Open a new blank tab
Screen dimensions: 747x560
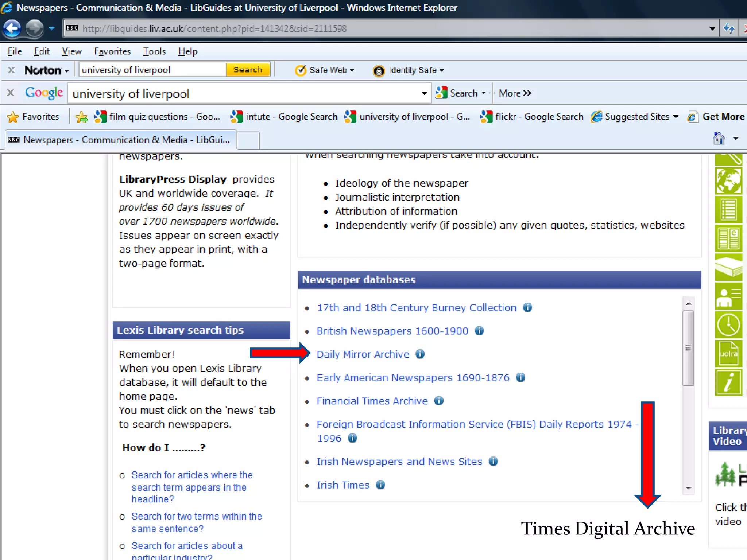(248, 141)
